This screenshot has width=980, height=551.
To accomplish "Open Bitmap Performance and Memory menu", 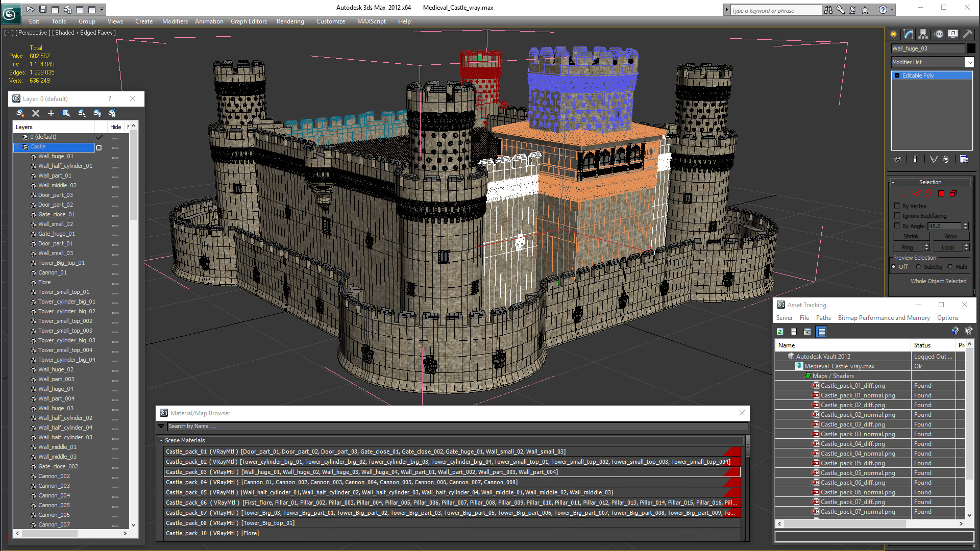I will 884,318.
